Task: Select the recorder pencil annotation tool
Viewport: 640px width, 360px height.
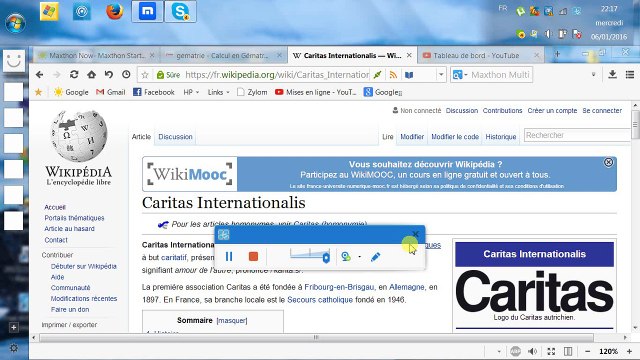Action: coord(376,256)
